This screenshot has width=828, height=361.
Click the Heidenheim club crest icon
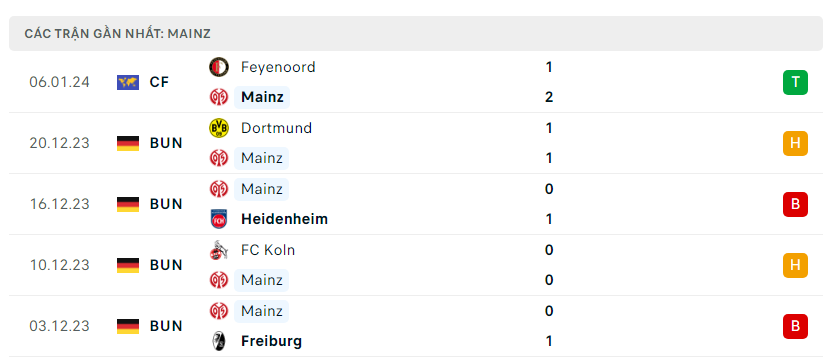[x=219, y=219]
